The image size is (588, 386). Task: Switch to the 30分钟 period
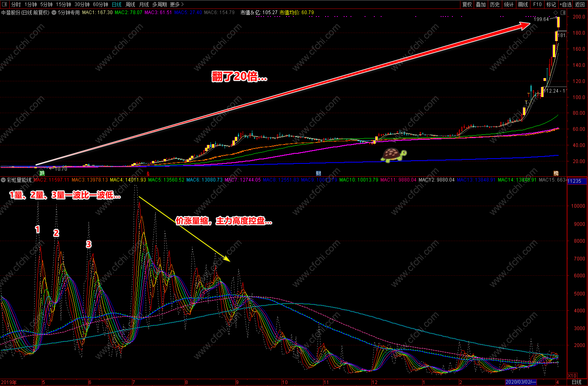[82, 4]
